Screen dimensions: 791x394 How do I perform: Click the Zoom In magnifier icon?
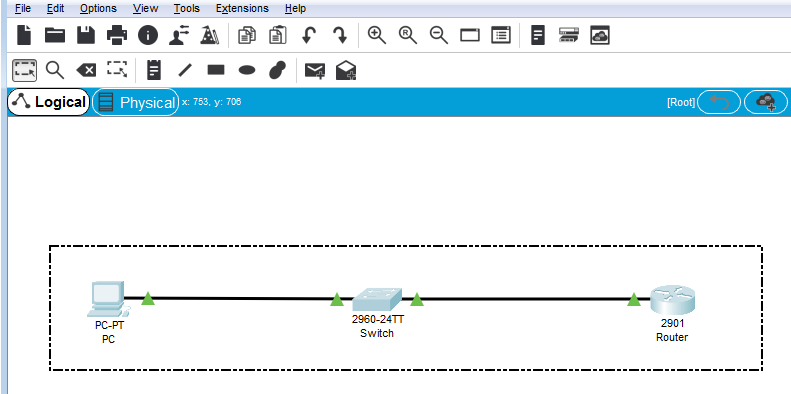tap(376, 35)
